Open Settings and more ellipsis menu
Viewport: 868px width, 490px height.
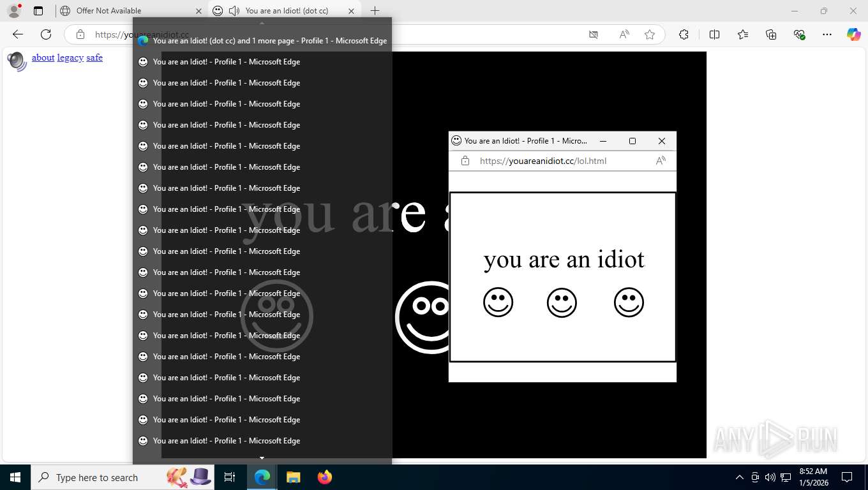click(x=827, y=34)
